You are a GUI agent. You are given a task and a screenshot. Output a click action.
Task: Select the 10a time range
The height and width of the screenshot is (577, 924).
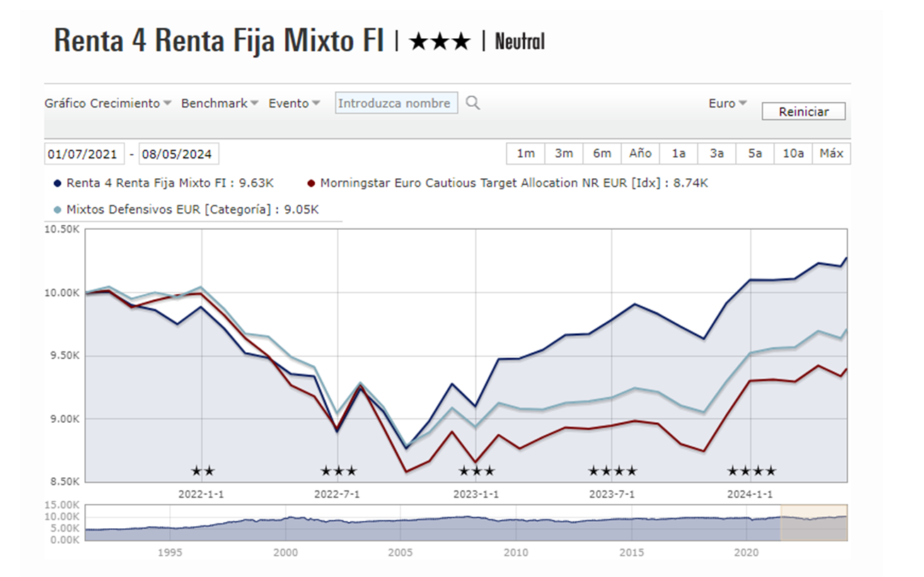point(793,153)
